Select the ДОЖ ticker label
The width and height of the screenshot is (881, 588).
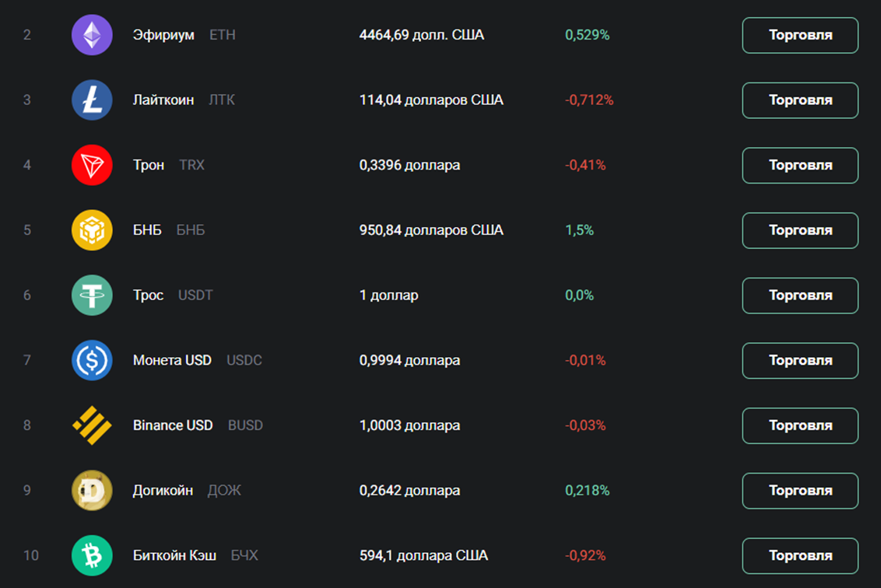coord(224,491)
